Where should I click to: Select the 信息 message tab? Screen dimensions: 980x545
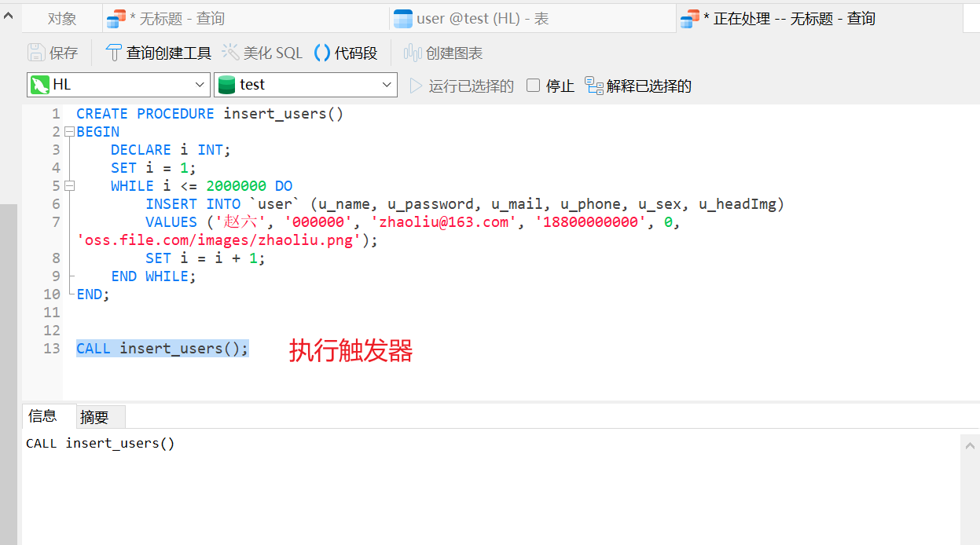(x=42, y=416)
